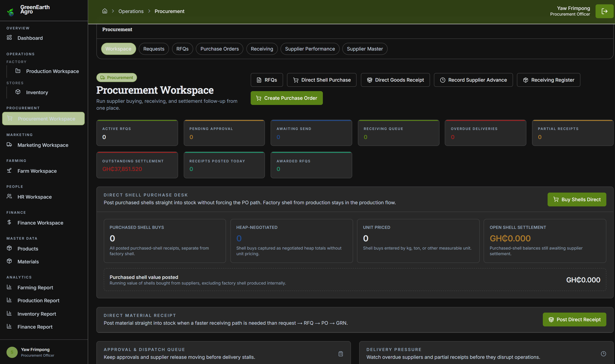Switch to Supplier Performance tab
615x364 pixels.
coord(310,49)
